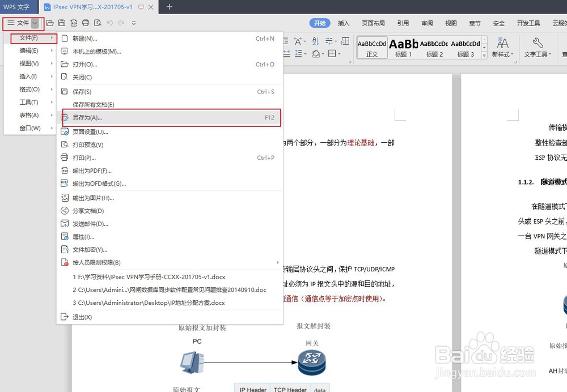Expand the customize quick access toolbar chevron
Image resolution: width=567 pixels, height=392 pixels.
coord(134,23)
